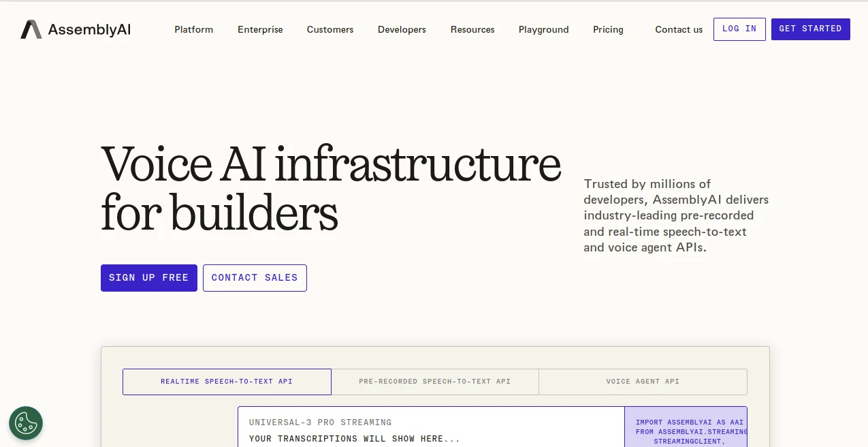Open the Pricing page
The width and height of the screenshot is (868, 447).
pyautogui.click(x=608, y=29)
